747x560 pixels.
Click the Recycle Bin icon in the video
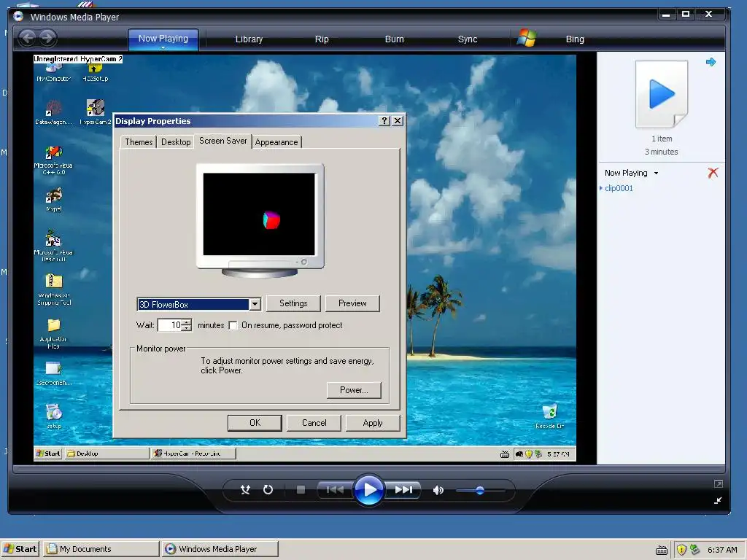pos(549,416)
